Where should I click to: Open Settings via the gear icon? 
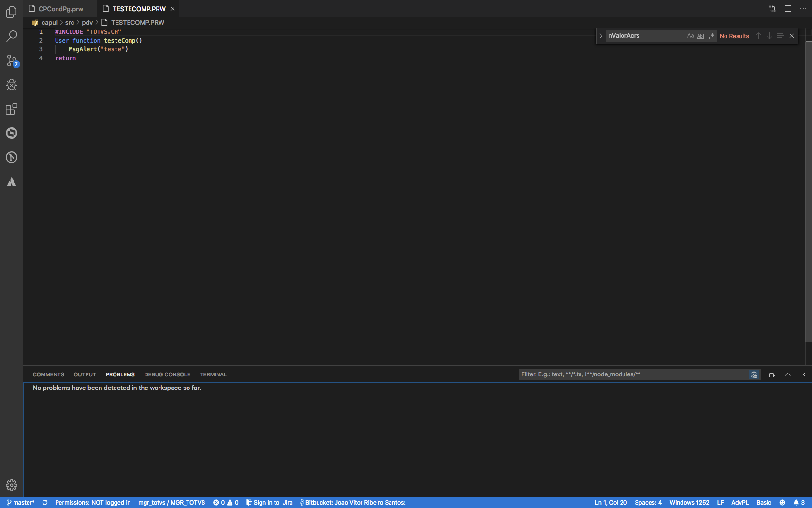pos(11,485)
